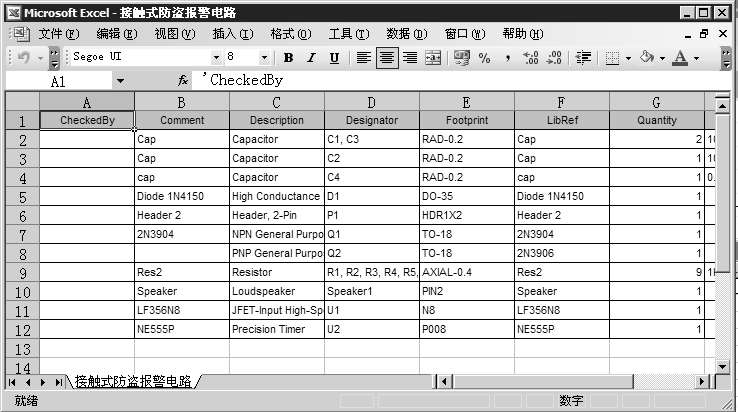738x412 pixels.
Task: Select column A header
Action: point(87,102)
